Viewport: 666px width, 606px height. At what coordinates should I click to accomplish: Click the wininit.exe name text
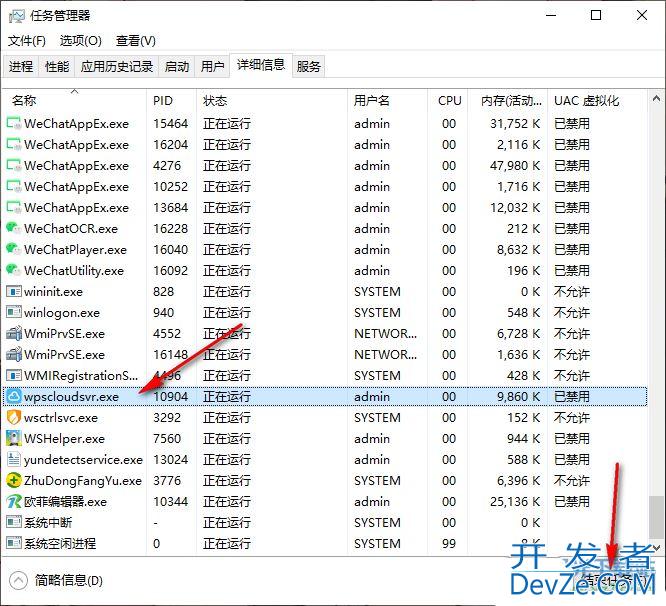(x=54, y=292)
